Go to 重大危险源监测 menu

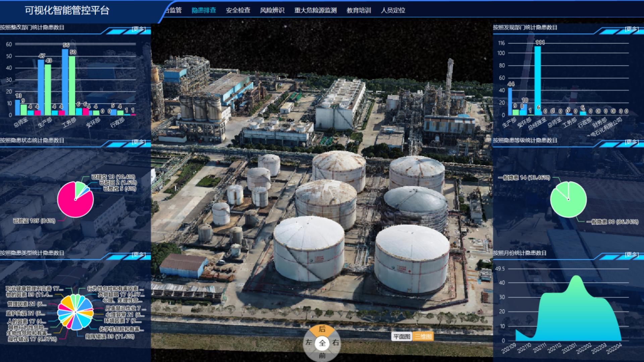click(315, 10)
